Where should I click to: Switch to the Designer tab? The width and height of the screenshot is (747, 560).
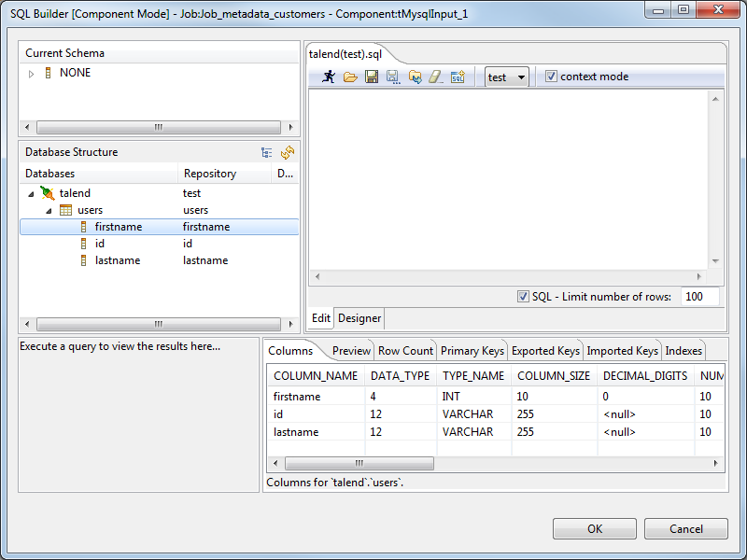[359, 318]
